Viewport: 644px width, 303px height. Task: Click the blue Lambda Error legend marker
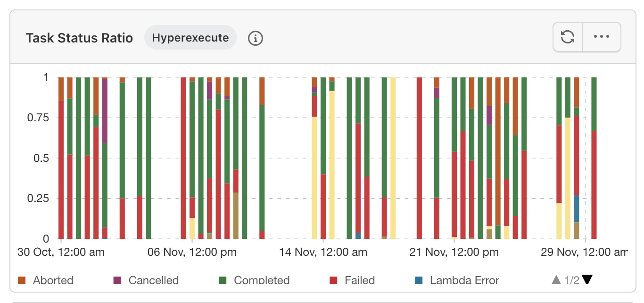(419, 280)
